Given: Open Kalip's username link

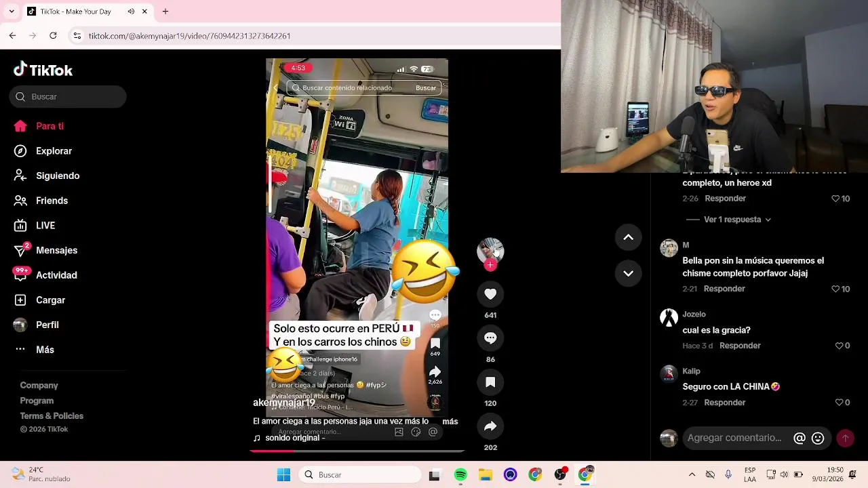Looking at the screenshot, I should 691,371.
